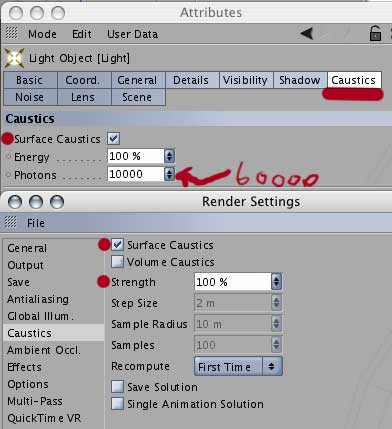Screen dimensions: 392x429
Task: Click the grip handle beside Mode menu
Action: click(x=12, y=33)
